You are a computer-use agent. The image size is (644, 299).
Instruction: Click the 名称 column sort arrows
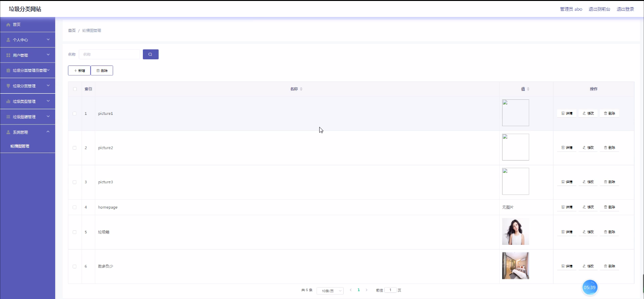point(301,89)
